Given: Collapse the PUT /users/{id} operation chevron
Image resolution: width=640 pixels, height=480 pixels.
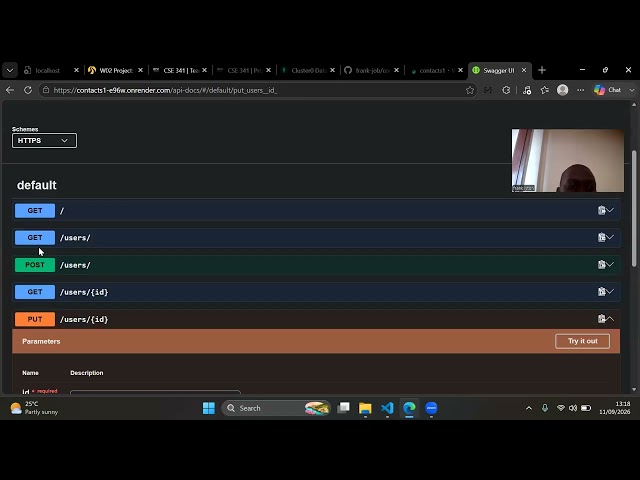Looking at the screenshot, I should [x=610, y=319].
